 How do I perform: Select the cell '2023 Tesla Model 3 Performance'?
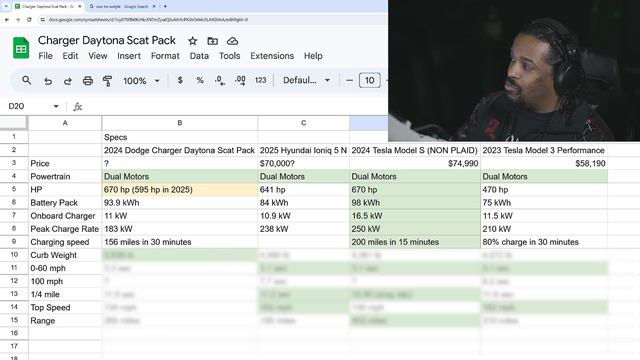[544, 150]
